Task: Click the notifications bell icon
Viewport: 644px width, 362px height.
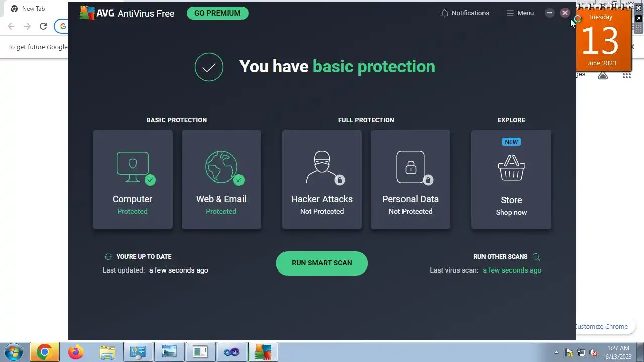Action: (x=444, y=13)
